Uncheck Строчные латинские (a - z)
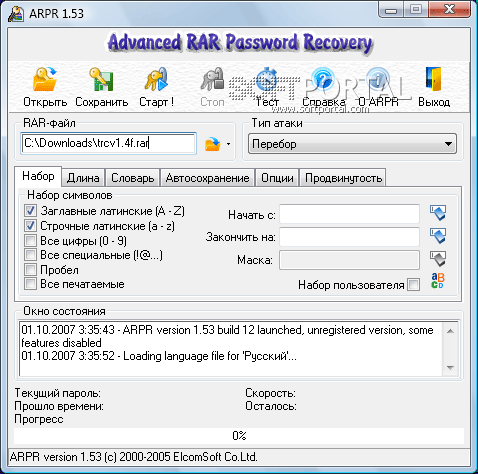The image size is (478, 474). (30, 226)
